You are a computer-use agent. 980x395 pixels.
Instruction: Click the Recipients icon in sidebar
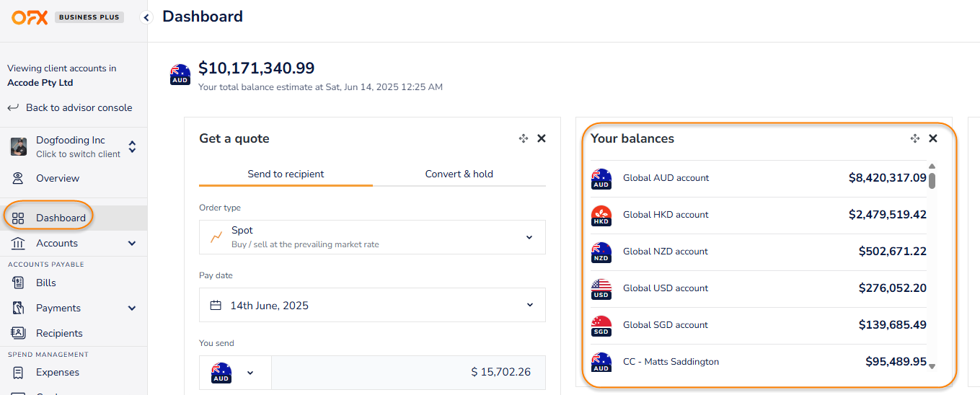19,333
